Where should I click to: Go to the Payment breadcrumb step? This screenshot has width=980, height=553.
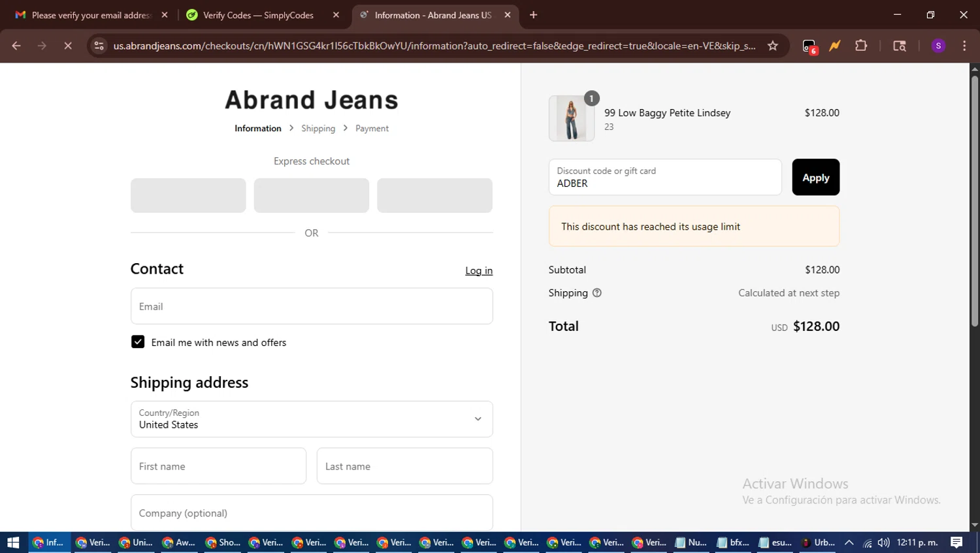pos(372,129)
